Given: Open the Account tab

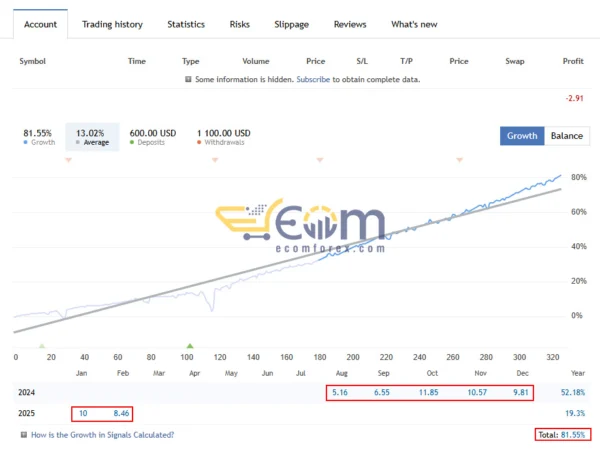Looking at the screenshot, I should point(40,24).
